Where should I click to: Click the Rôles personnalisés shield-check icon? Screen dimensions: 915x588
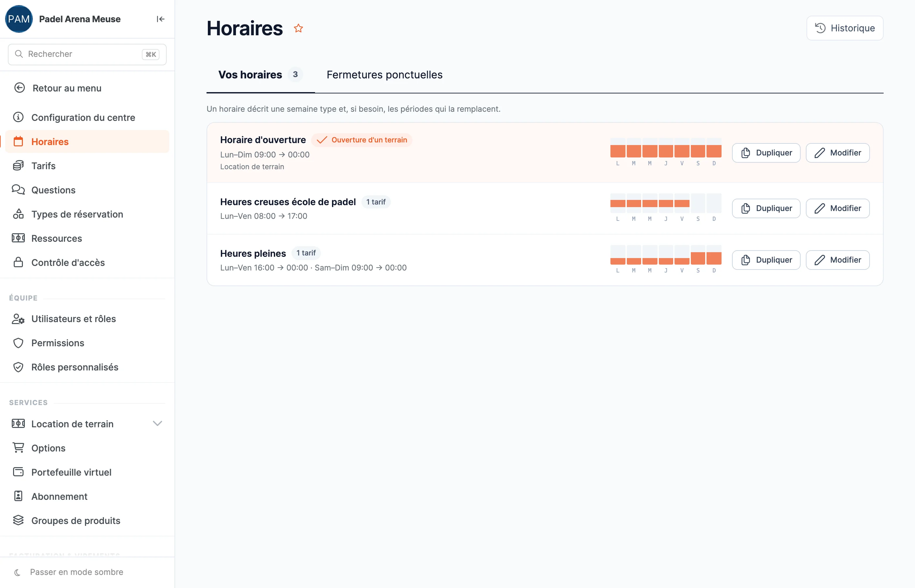(x=18, y=367)
